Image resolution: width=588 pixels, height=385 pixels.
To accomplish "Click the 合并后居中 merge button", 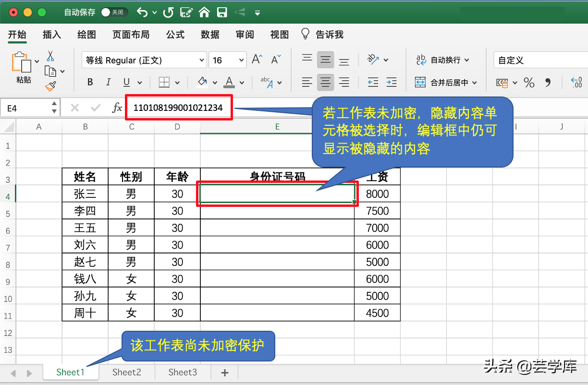I will pos(446,83).
